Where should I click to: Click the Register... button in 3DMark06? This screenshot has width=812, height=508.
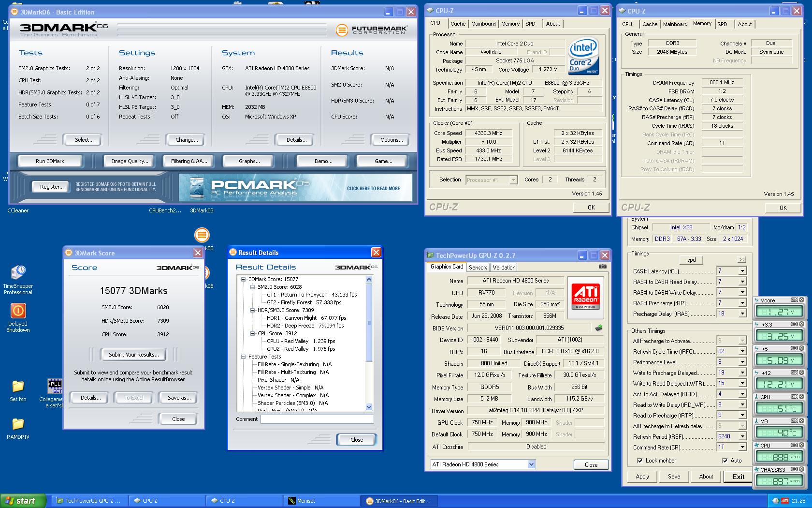[x=52, y=187]
